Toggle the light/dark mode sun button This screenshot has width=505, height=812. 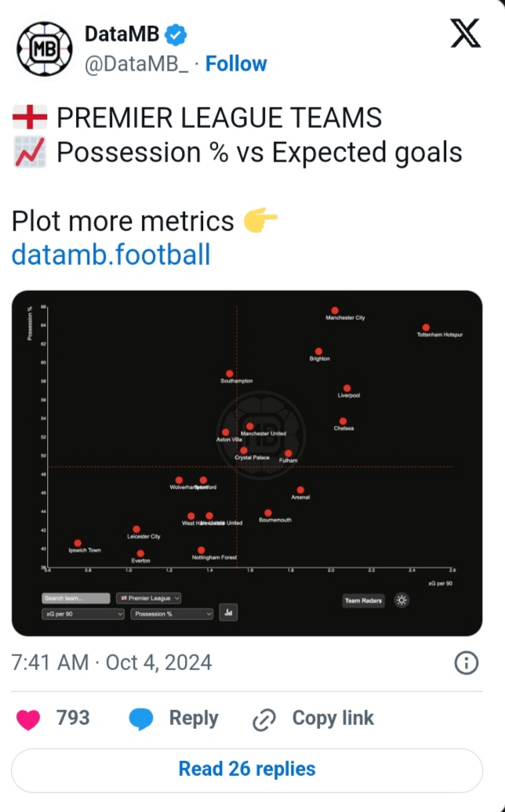[401, 600]
